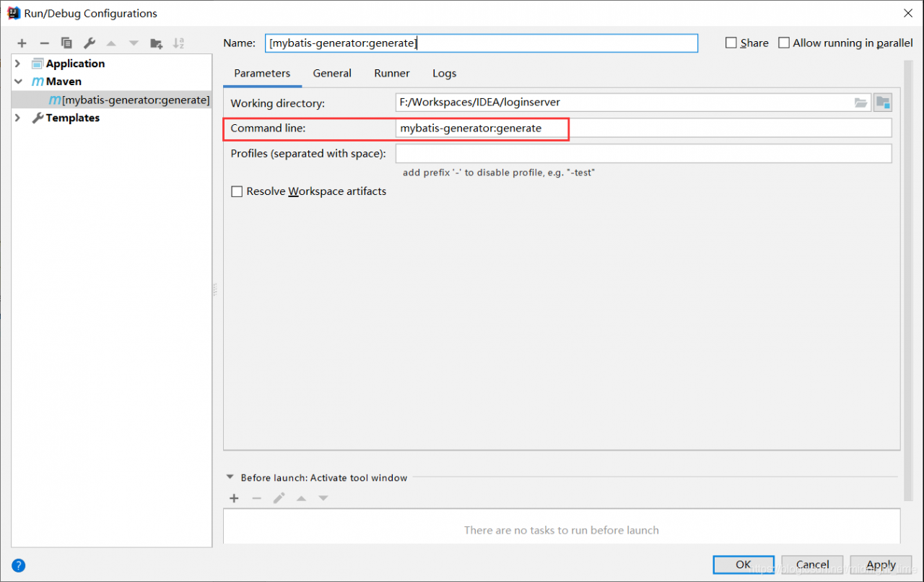Image resolution: width=924 pixels, height=582 pixels.
Task: Switch to the Logs tab
Action: point(444,73)
